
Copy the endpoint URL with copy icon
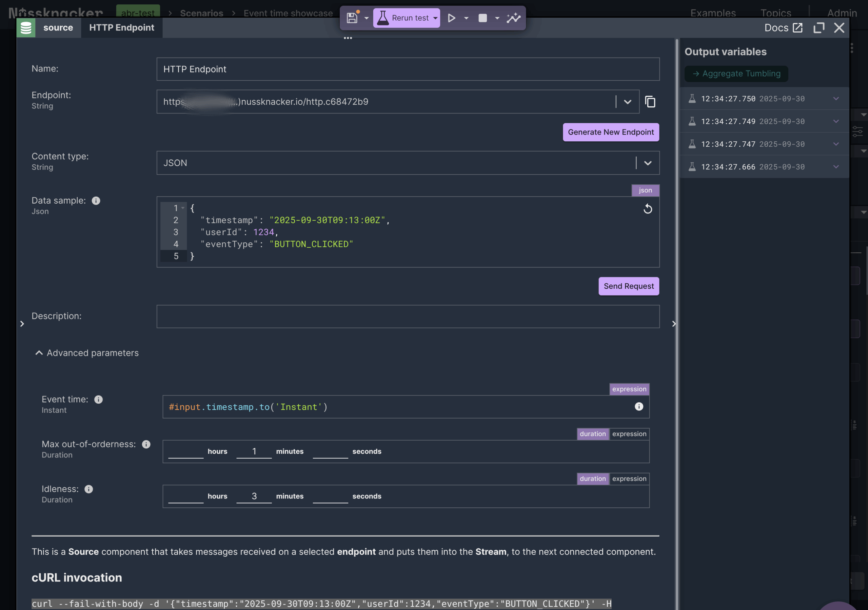point(650,102)
